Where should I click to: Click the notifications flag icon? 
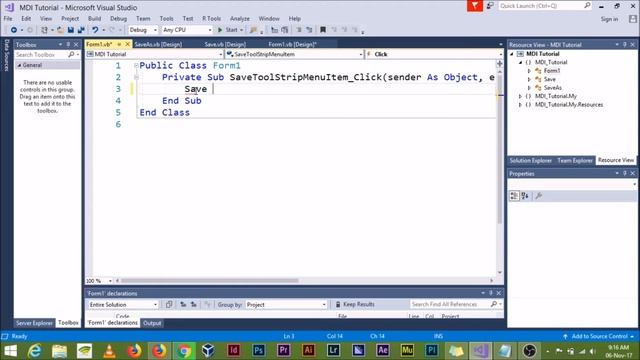click(475, 6)
